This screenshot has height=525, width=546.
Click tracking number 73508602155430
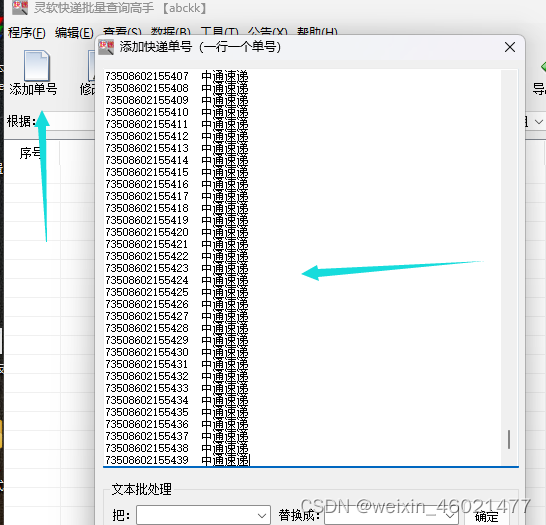pos(147,352)
